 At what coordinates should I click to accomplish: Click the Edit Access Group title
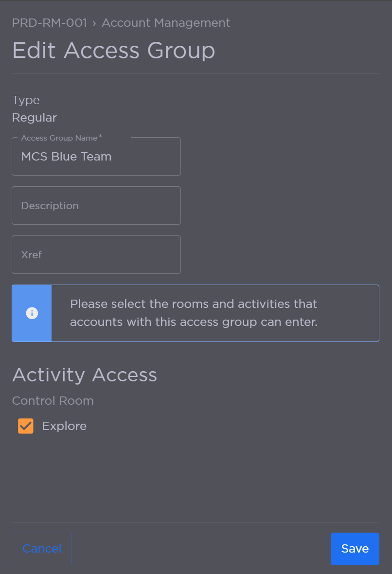114,50
